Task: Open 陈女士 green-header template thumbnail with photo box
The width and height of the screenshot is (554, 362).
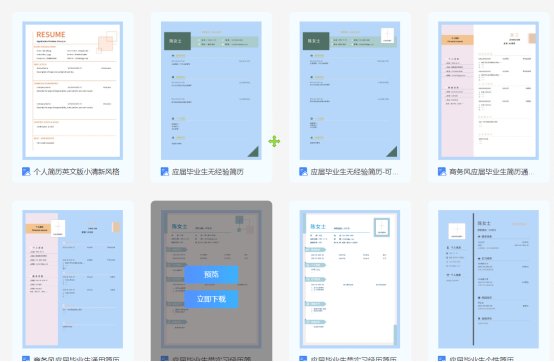Action: (x=350, y=90)
